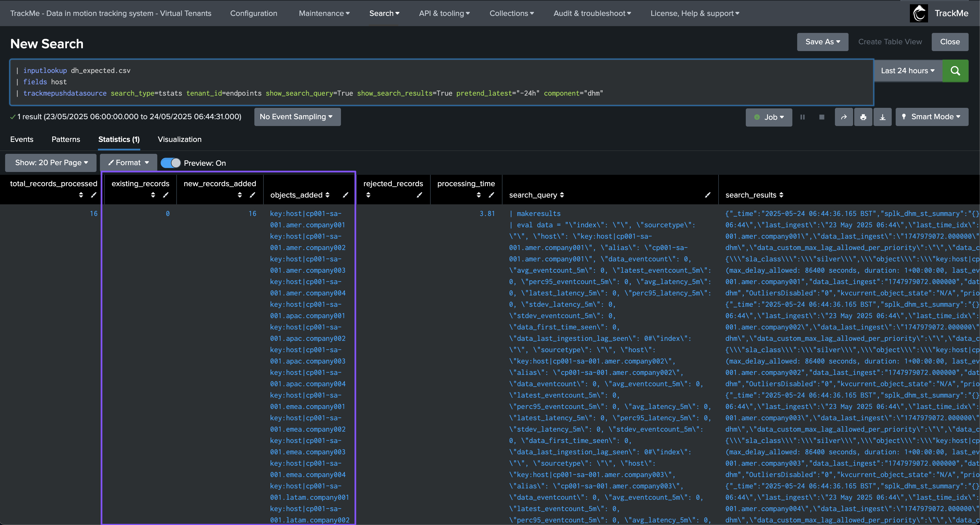Click pencil icon on search_query column
Viewport: 980px width, 525px height.
click(x=708, y=195)
